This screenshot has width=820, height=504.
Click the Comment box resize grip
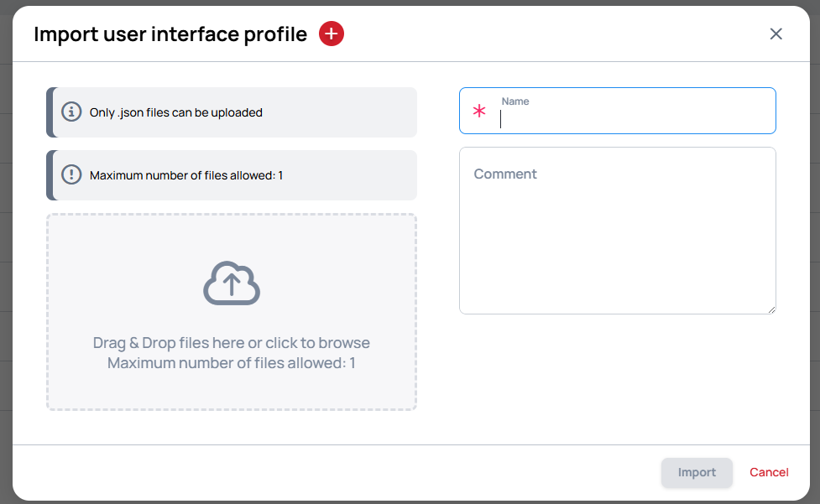[x=772, y=309]
